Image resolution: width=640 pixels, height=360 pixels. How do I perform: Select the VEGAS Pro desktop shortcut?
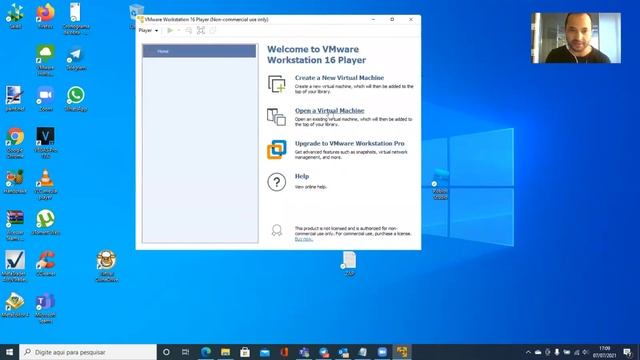coord(45,143)
